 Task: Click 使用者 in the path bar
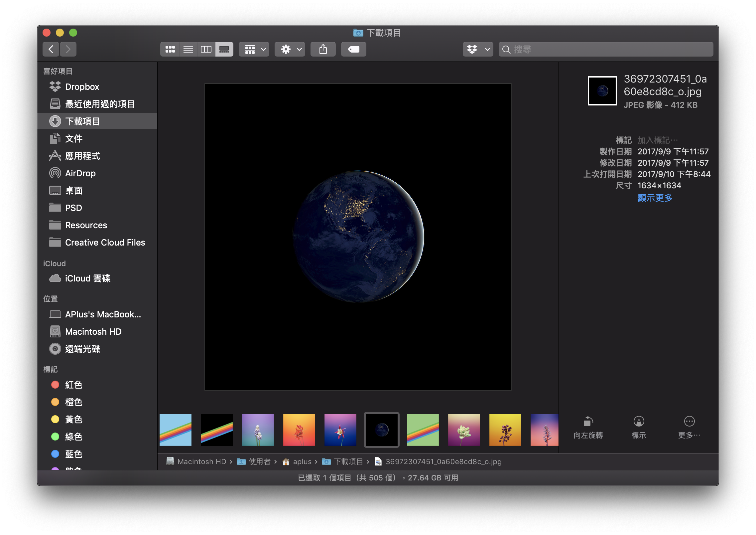254,461
